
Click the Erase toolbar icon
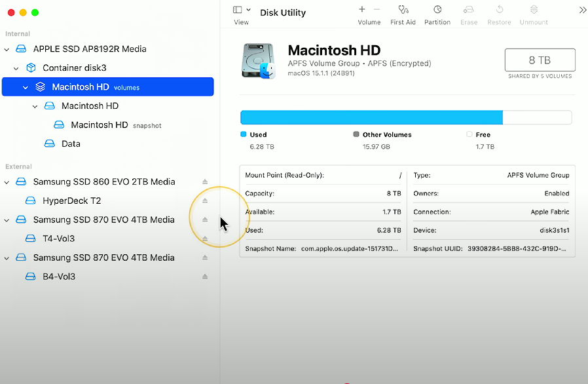click(469, 9)
